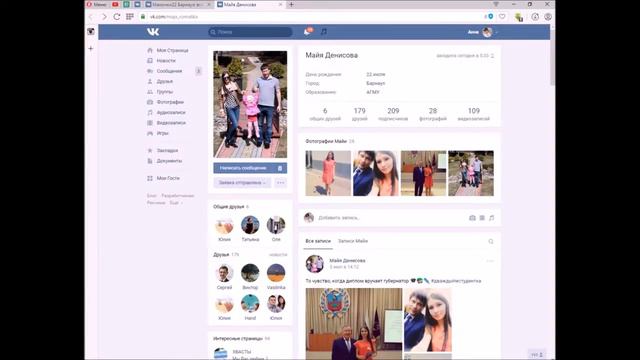Viewport: 640px width, 360px height.
Task: Click the Мои Гости app icon
Action: pyautogui.click(x=150, y=178)
